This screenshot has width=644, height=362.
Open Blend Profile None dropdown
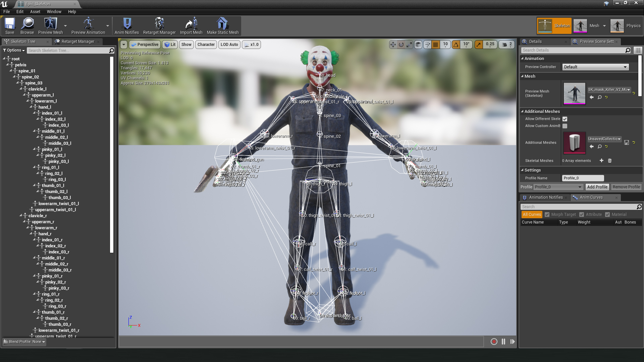click(24, 342)
